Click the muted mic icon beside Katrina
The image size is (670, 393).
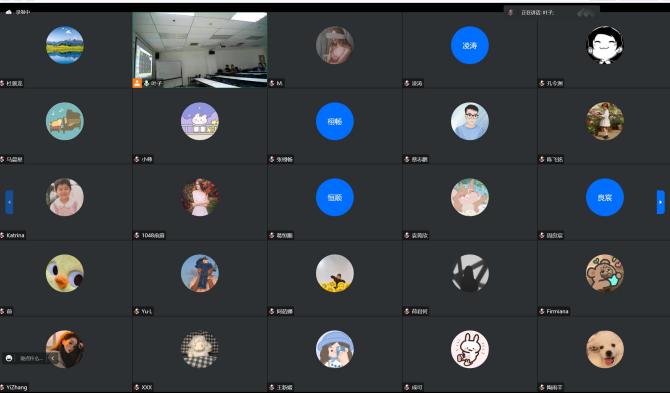(x=3, y=235)
